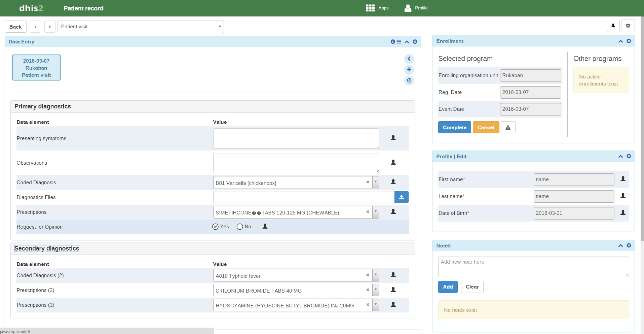The width and height of the screenshot is (644, 334).
Task: Select the 2016-03-07 Rukaban Patient visit event
Action: coord(36,68)
